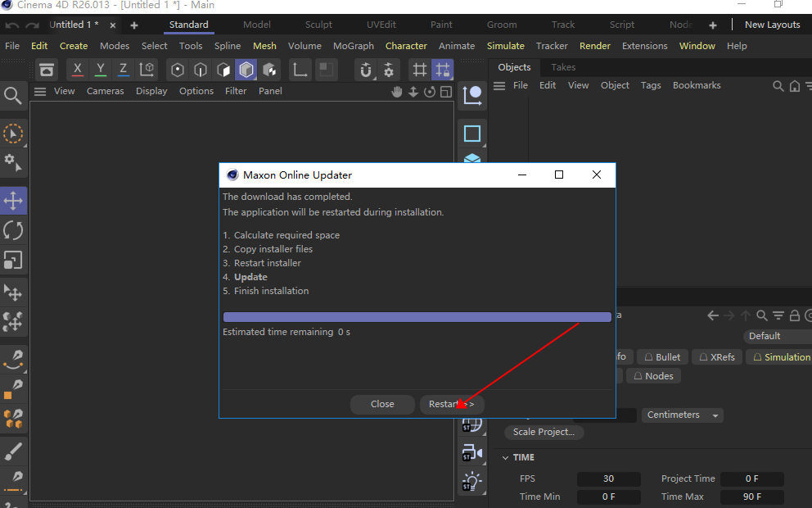Click the Objects manager home icon
This screenshot has height=508, width=812.
[795, 86]
